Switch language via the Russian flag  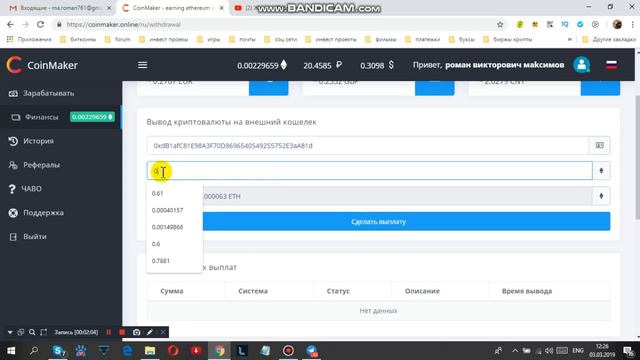611,65
